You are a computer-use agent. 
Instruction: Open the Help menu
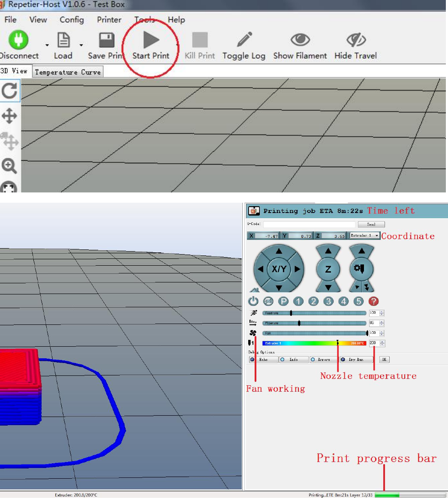tap(176, 20)
